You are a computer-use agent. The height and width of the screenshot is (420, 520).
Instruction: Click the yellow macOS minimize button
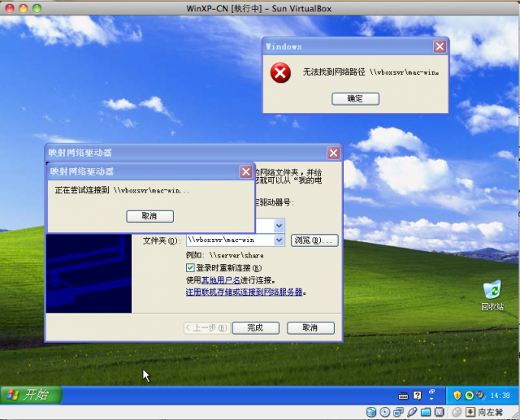pos(24,8)
